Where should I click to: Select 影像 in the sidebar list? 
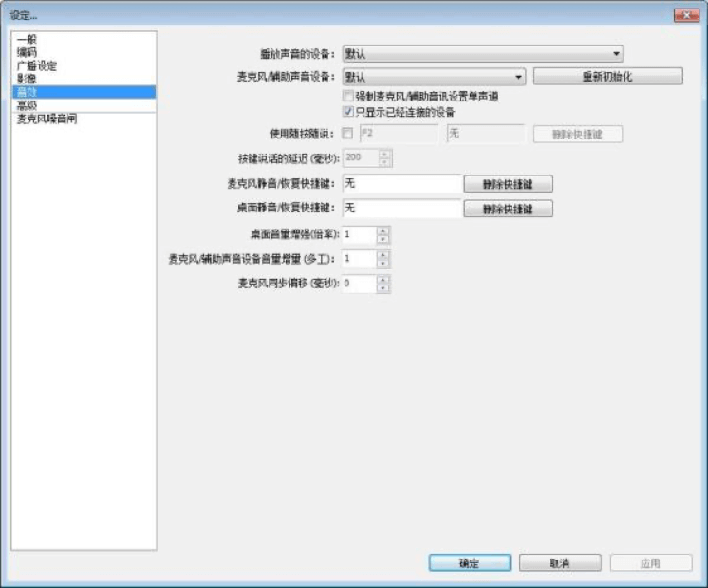(x=27, y=79)
